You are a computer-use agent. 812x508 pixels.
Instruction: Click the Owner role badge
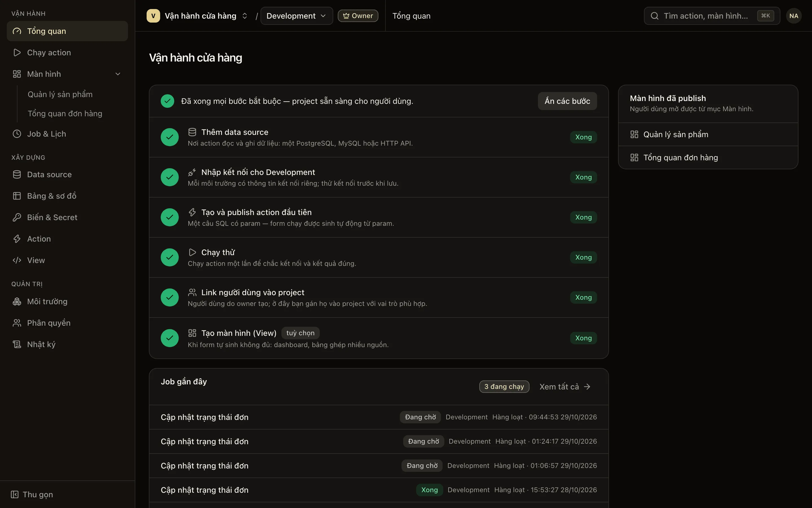coord(358,16)
